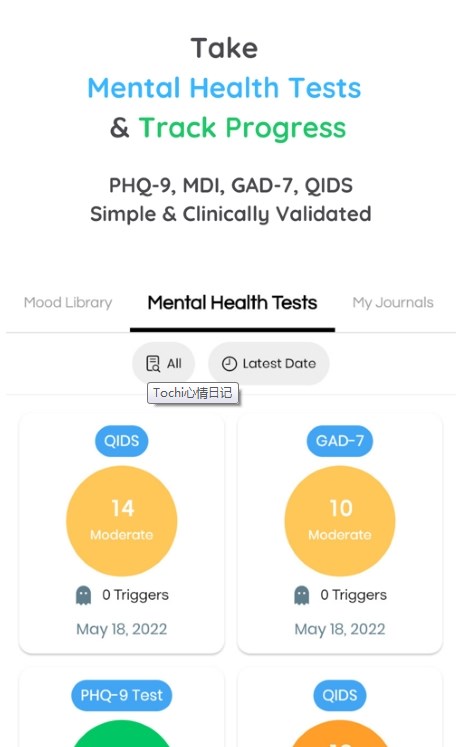Click the May 18, 2022 date under GAD-7
This screenshot has height=747, width=458.
(x=340, y=629)
